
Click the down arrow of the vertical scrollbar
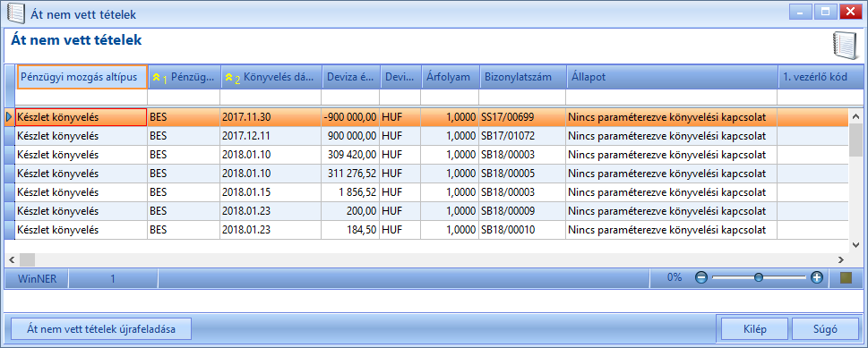[x=855, y=244]
